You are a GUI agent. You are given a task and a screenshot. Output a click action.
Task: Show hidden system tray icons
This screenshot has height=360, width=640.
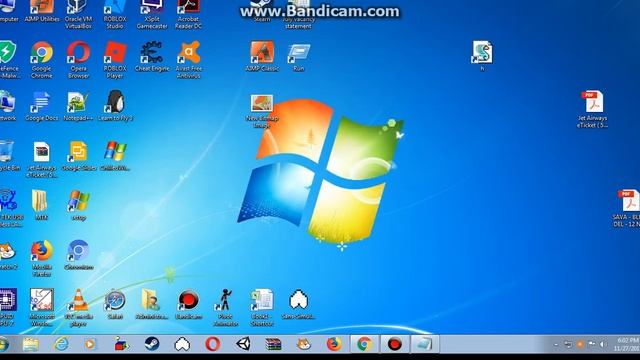pyautogui.click(x=556, y=345)
